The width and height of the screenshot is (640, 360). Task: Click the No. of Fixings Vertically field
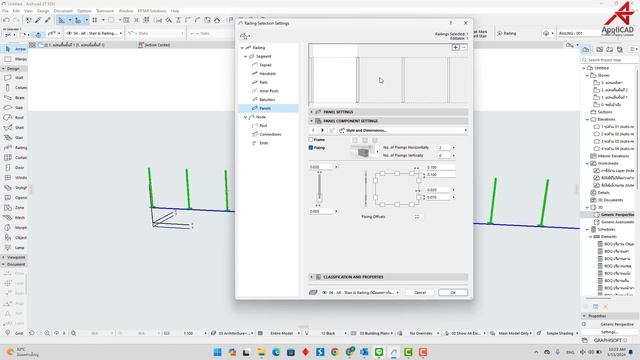pyautogui.click(x=443, y=156)
